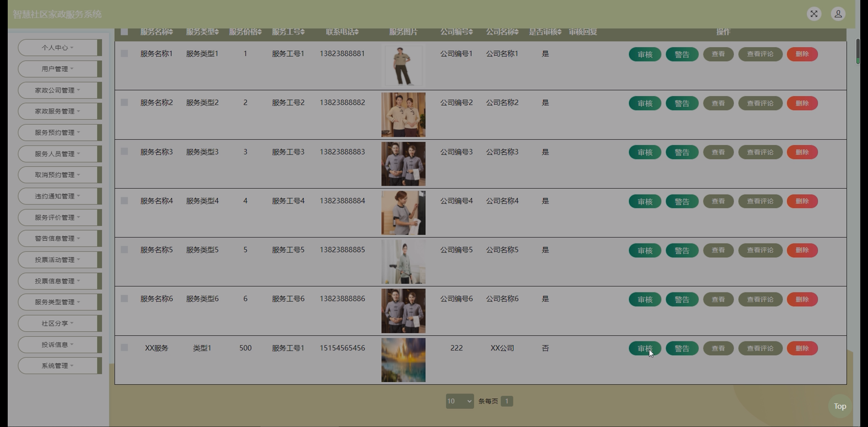This screenshot has height=427, width=868.
Task: Click the page vertical scrollbar thumb
Action: pyautogui.click(x=858, y=51)
